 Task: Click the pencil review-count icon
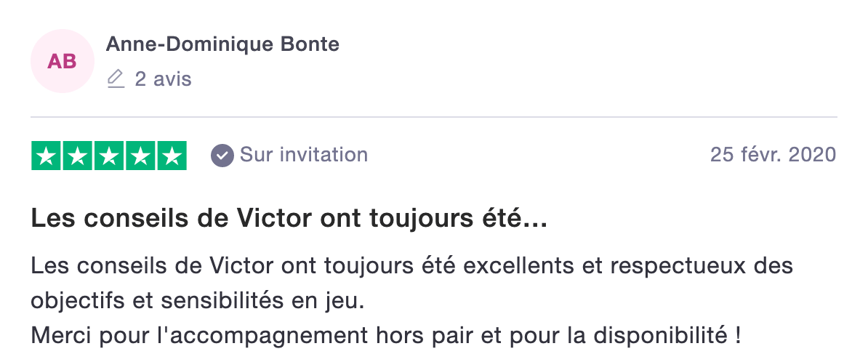pos(115,79)
